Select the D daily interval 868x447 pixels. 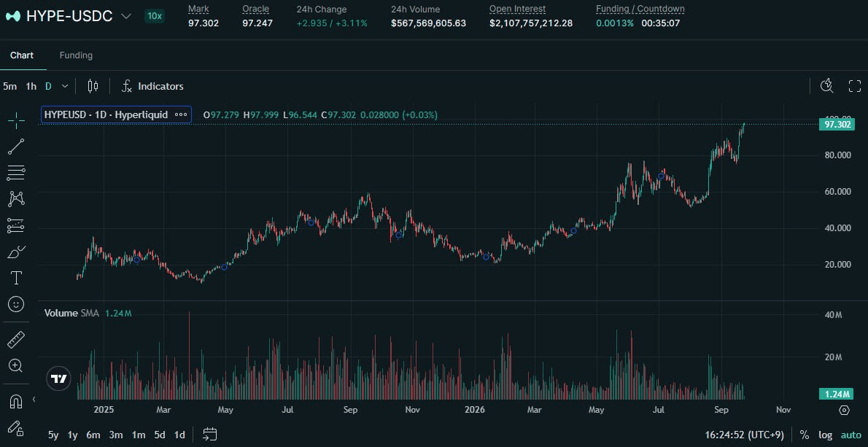48,86
